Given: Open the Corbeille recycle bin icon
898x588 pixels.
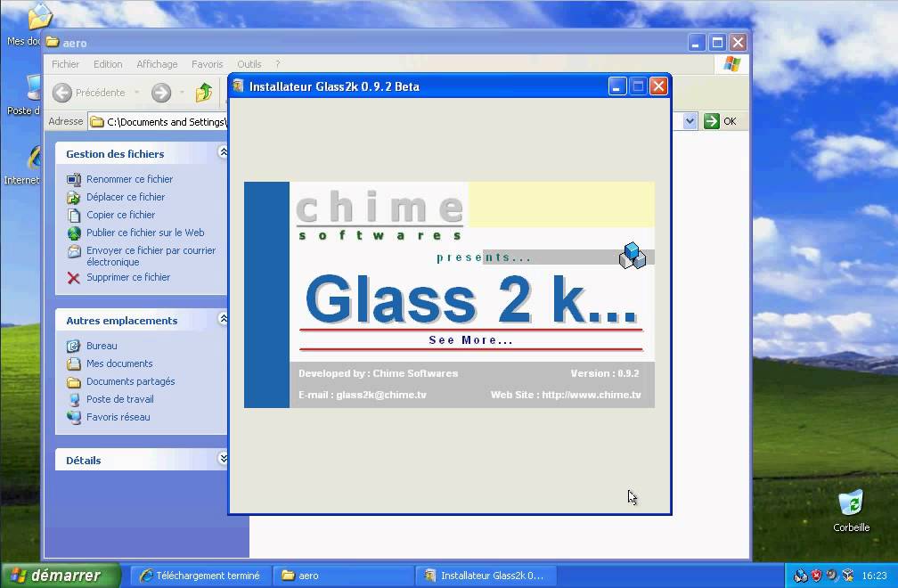Looking at the screenshot, I should click(x=851, y=503).
